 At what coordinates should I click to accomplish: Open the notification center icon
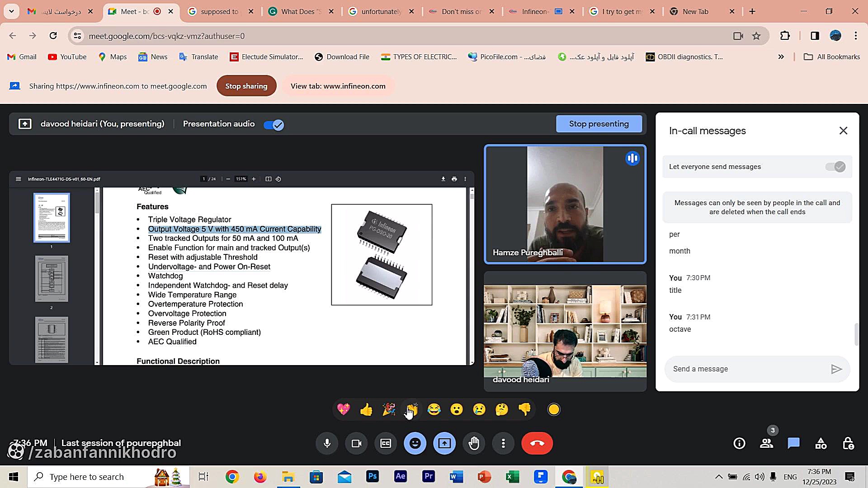[x=850, y=477]
